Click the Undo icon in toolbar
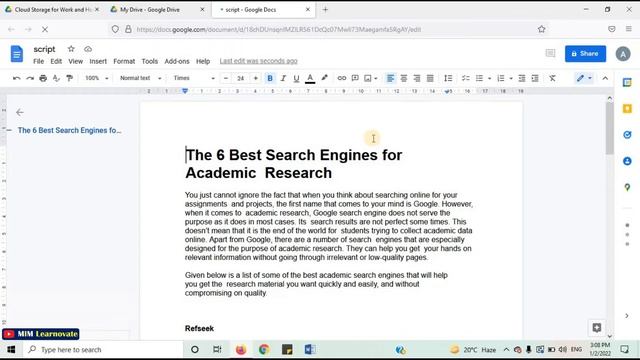This screenshot has height=360, width=640. [x=17, y=78]
